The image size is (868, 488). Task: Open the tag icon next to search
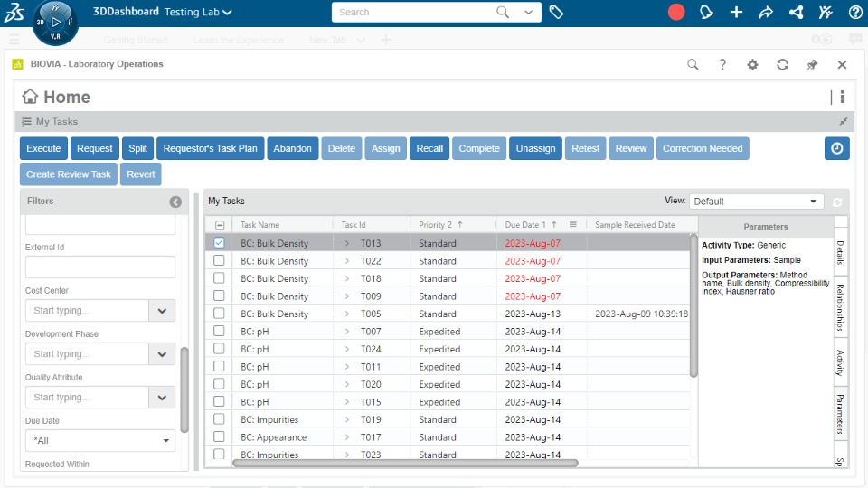click(556, 12)
